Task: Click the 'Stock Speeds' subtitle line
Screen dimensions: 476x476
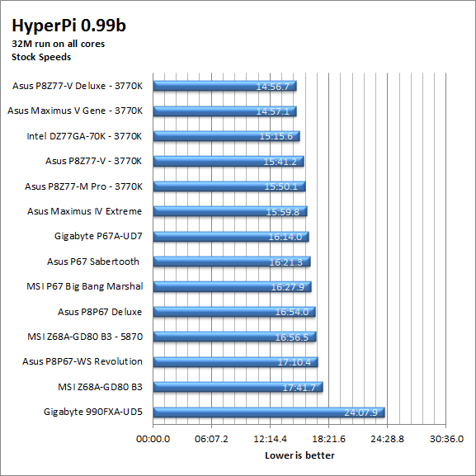Action: [41, 57]
